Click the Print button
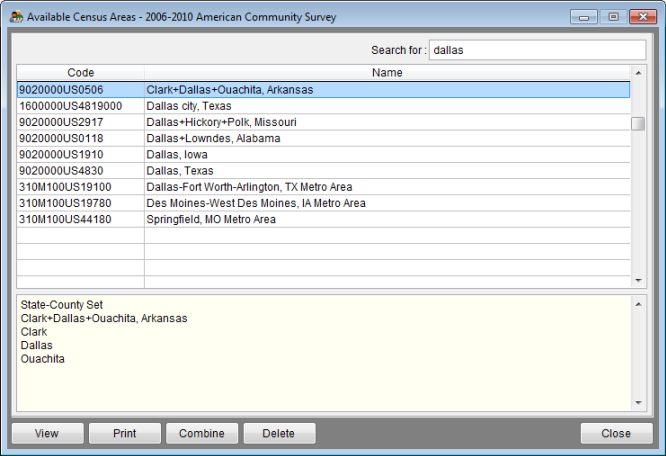 (125, 433)
